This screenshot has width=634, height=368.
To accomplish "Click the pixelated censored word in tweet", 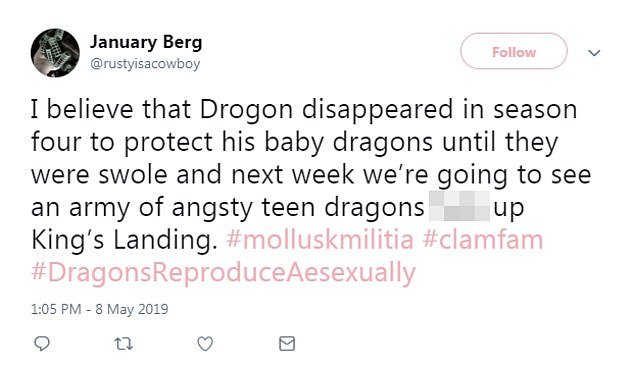I will (459, 206).
